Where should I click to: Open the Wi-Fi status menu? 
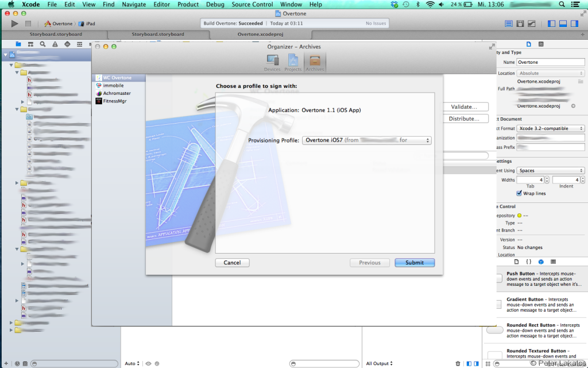(430, 5)
